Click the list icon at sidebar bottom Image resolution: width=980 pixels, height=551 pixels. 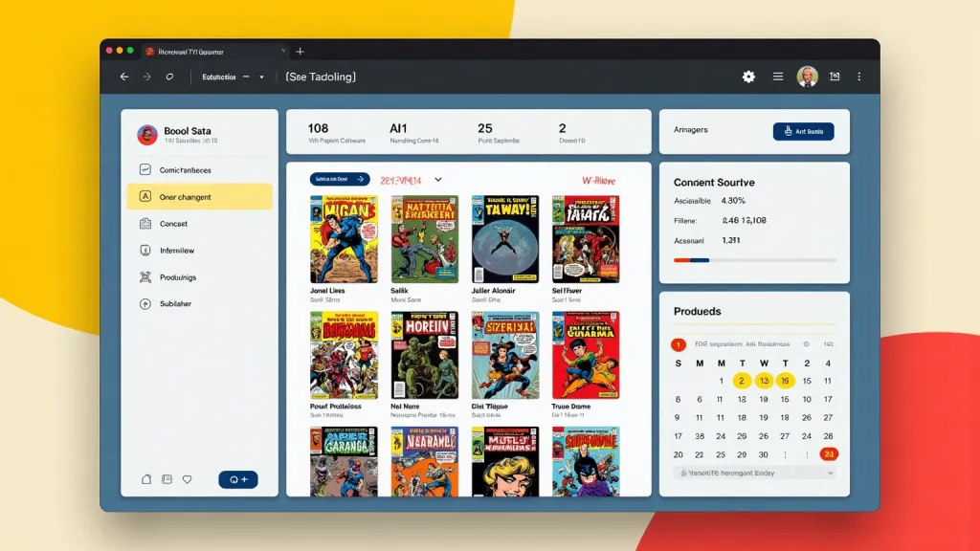point(167,479)
